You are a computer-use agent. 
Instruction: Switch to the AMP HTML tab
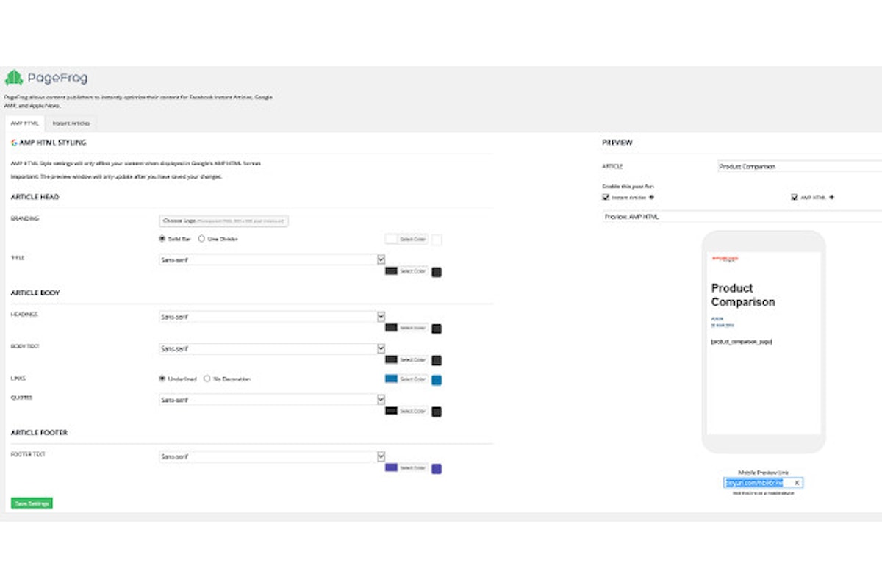25,123
